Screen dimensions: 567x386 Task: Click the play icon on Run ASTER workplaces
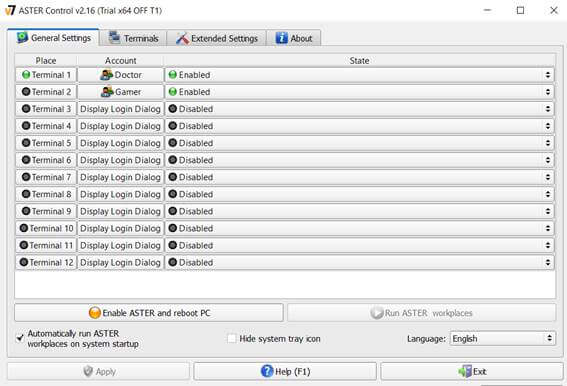(x=376, y=313)
